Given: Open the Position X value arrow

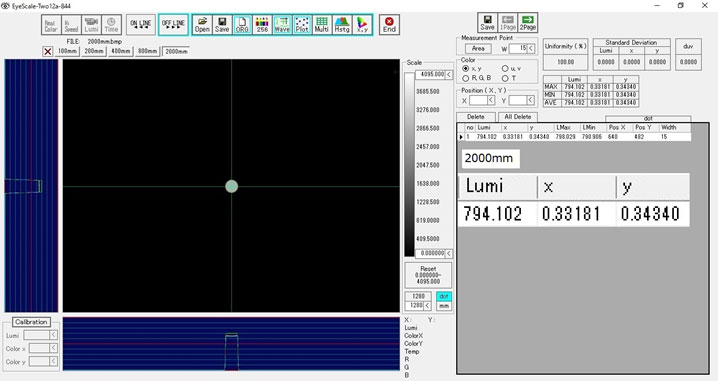Looking at the screenshot, I should click(x=491, y=100).
